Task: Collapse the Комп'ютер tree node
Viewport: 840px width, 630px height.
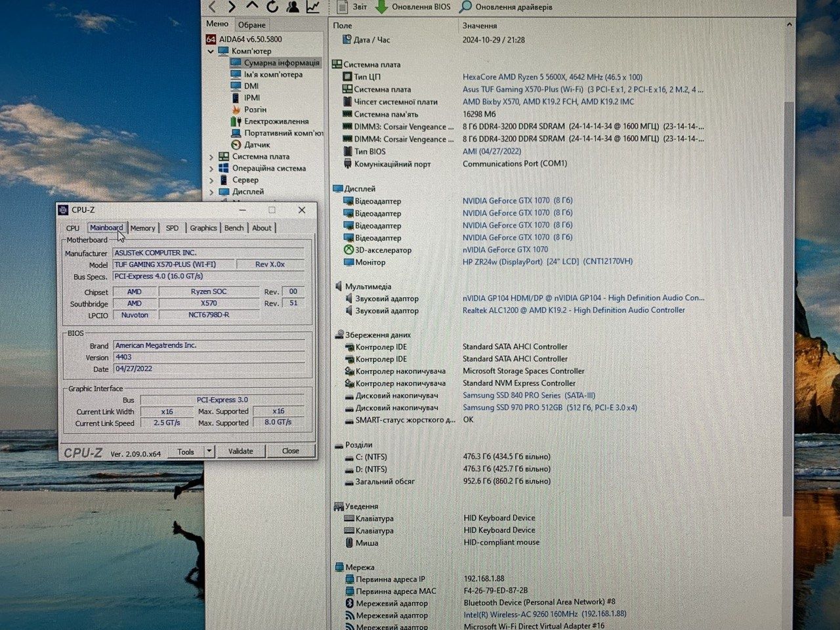Action: coord(211,51)
